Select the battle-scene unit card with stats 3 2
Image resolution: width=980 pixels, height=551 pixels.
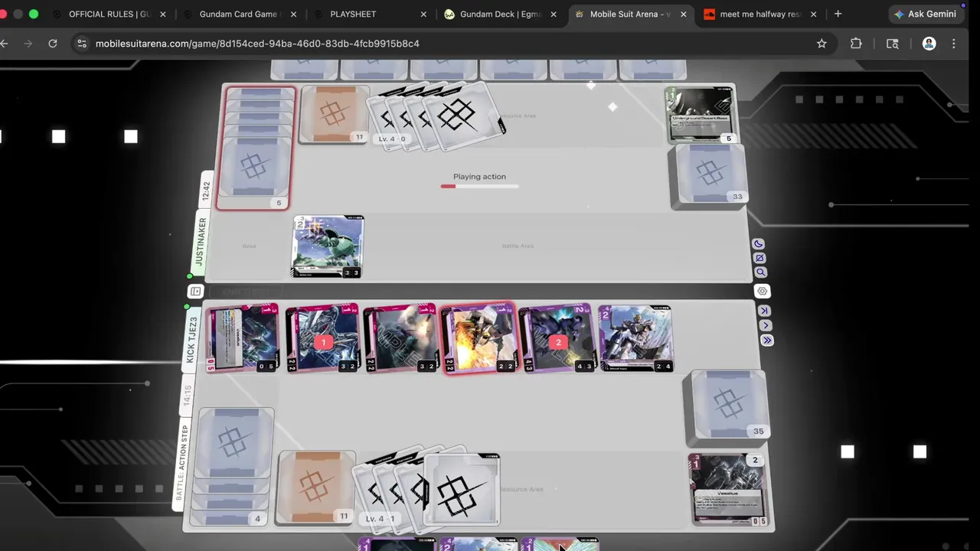point(400,338)
